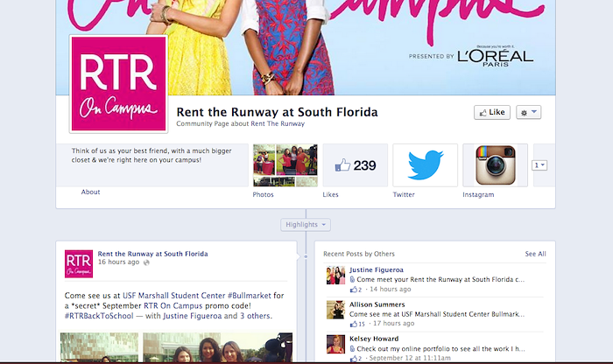Click the 16 hours ago timestamp
Image resolution: width=613 pixels, height=364 pixels.
[x=118, y=262]
